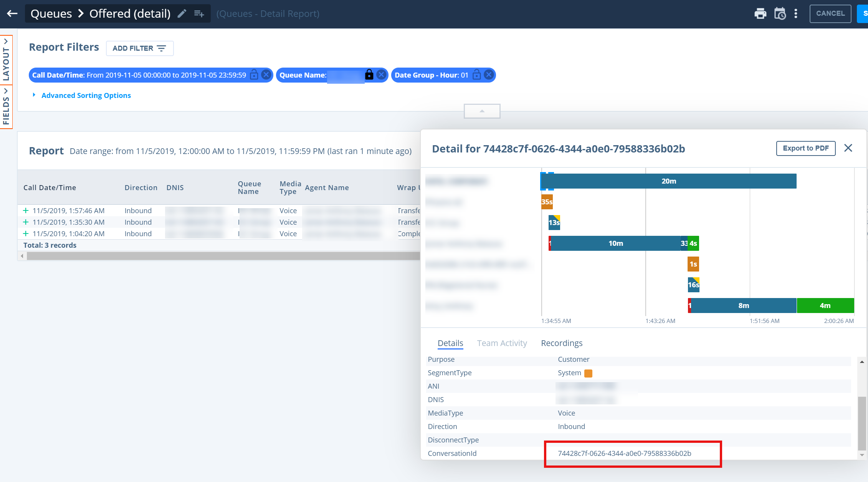
Task: Toggle lock on Queue Name filter
Action: (369, 75)
